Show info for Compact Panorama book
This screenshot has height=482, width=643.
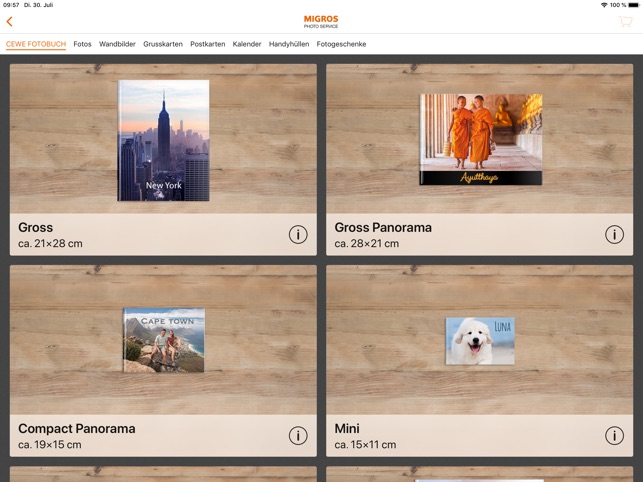[298, 436]
